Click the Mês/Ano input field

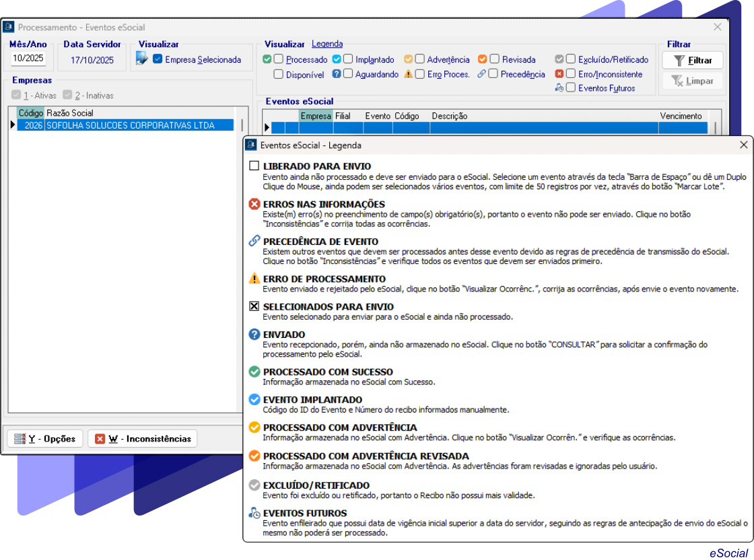28,59
